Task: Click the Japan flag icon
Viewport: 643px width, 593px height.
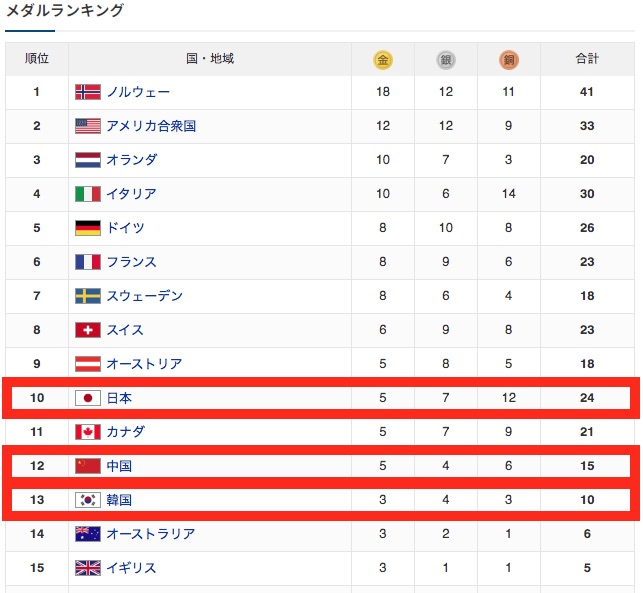Action: pos(88,398)
